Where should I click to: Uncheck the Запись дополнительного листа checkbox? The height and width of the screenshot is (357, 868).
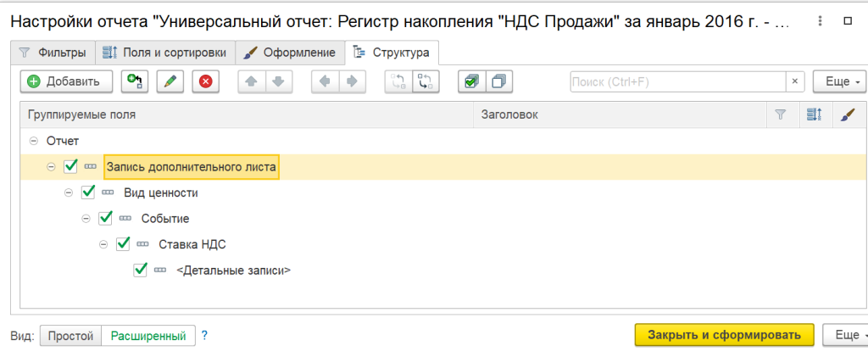pyautogui.click(x=70, y=166)
